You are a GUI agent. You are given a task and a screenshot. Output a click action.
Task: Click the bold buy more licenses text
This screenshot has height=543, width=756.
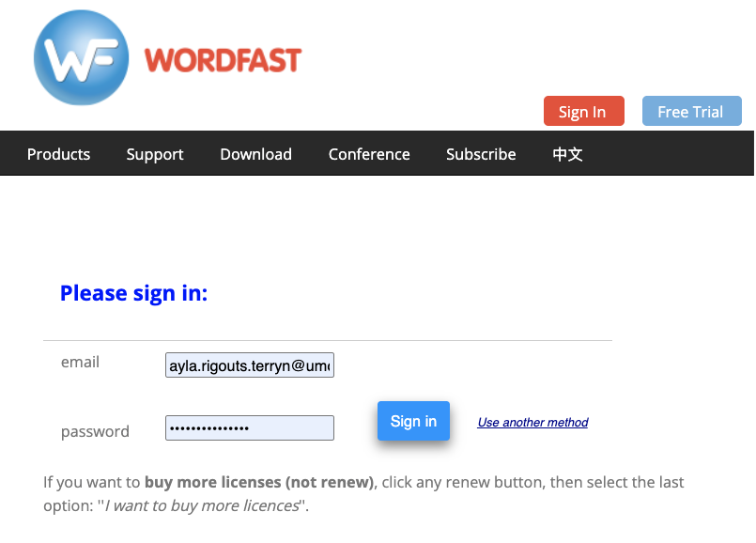(x=259, y=482)
